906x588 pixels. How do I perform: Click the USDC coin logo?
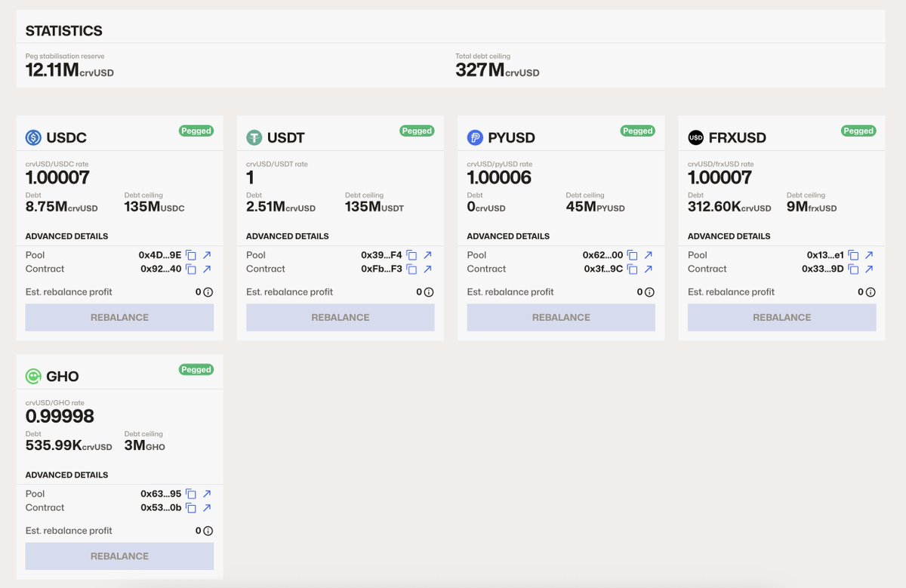point(33,137)
